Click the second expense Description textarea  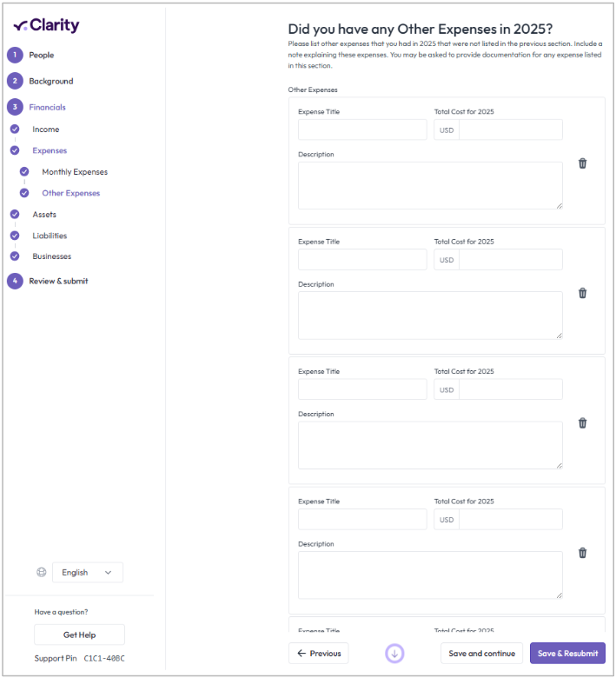(430, 315)
